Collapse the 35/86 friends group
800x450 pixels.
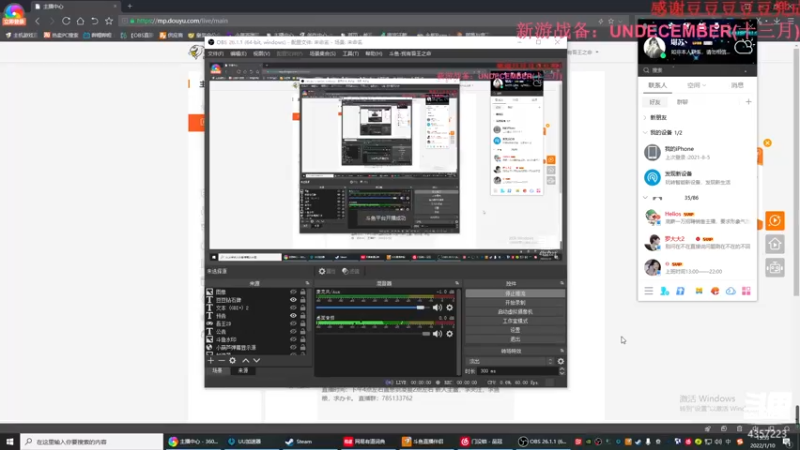pyautogui.click(x=645, y=197)
